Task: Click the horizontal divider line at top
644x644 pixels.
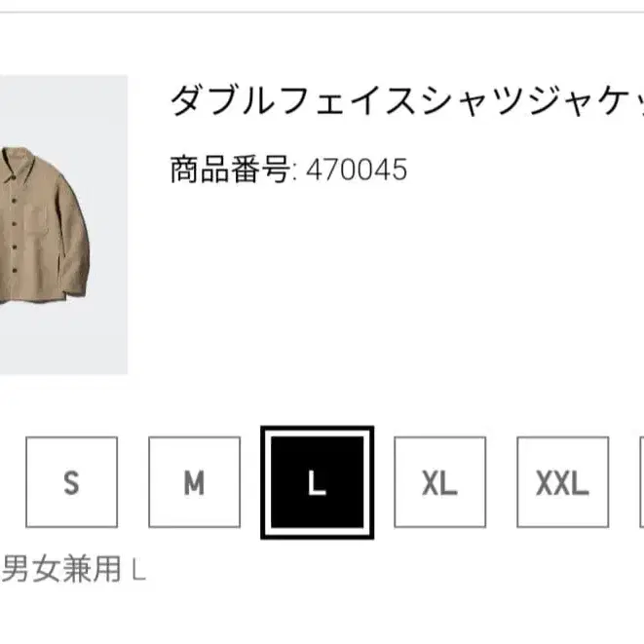Action: click(x=322, y=13)
